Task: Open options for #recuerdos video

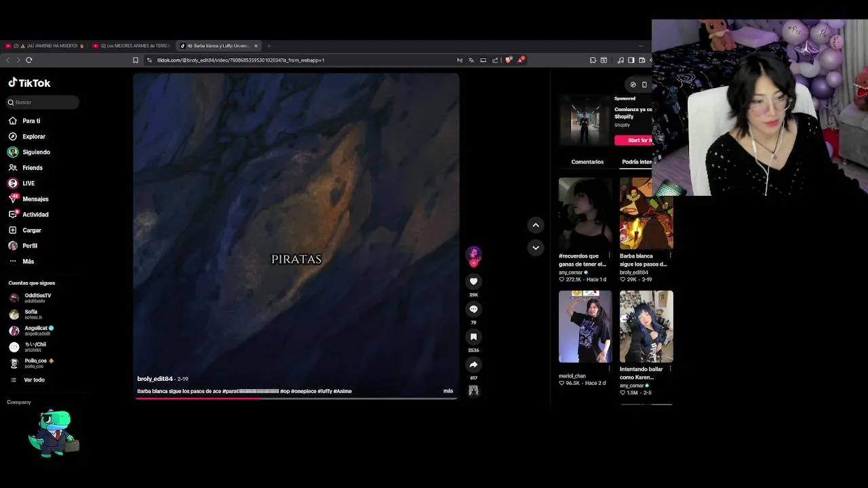Action: pyautogui.click(x=609, y=256)
